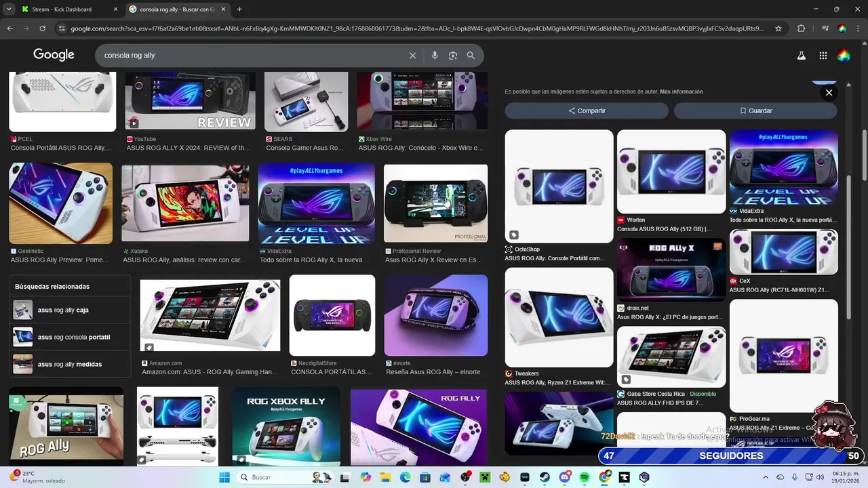
Task: Open the Chrome three-dot menu
Action: tap(858, 28)
